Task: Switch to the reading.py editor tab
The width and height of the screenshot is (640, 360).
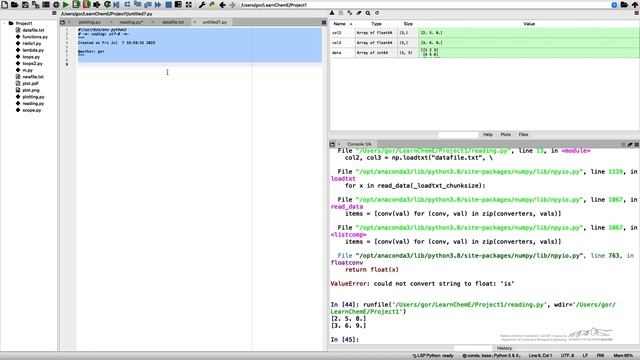Action: tap(131, 22)
